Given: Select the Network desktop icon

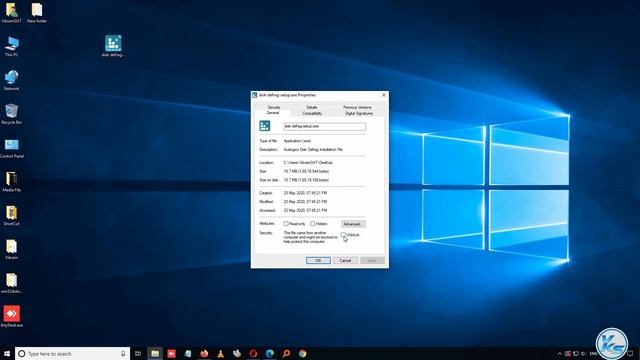Looking at the screenshot, I should click(x=11, y=80).
